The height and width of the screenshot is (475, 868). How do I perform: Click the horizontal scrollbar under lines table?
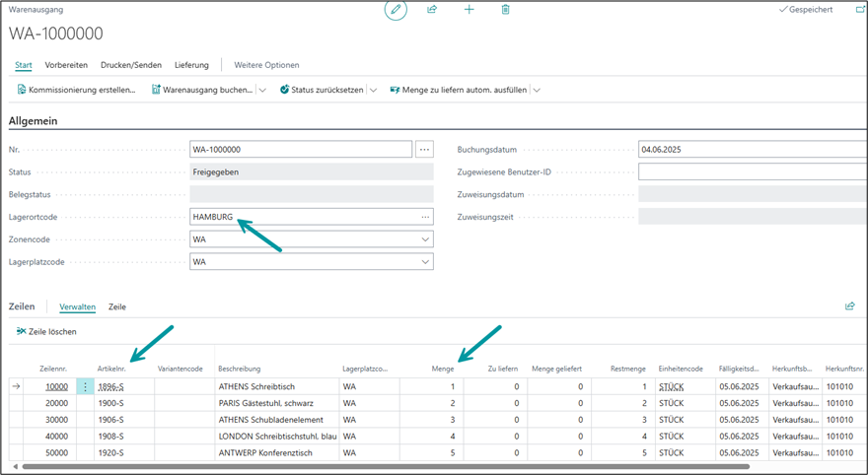(x=395, y=466)
